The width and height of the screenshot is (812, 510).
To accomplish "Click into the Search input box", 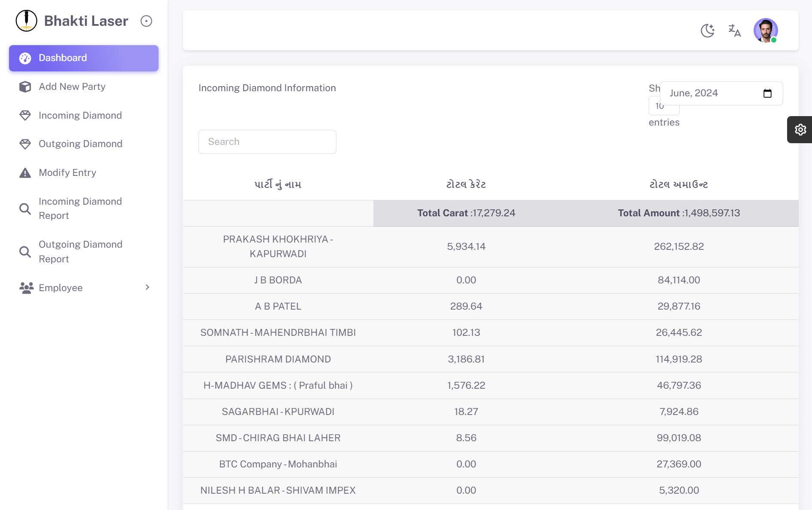I will pos(267,142).
